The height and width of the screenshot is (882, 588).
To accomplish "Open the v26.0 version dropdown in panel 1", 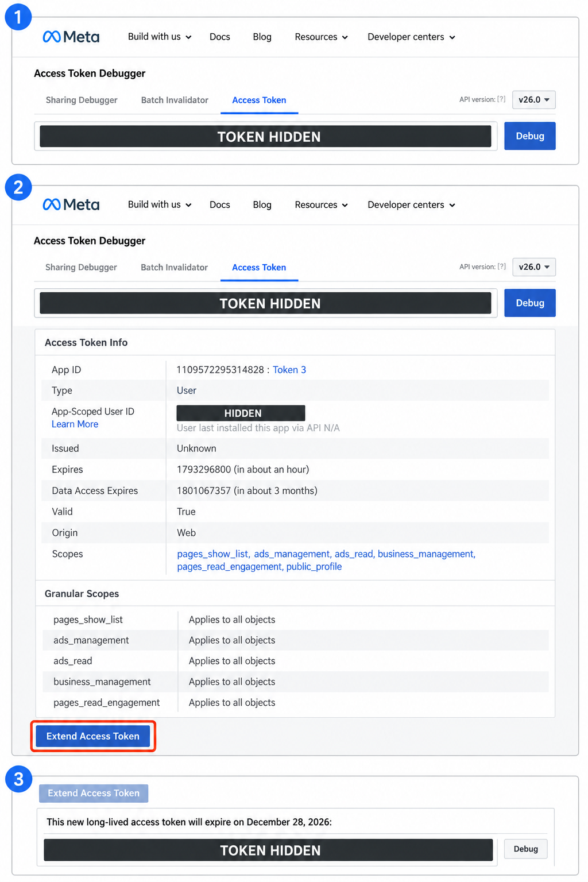I will [x=534, y=99].
